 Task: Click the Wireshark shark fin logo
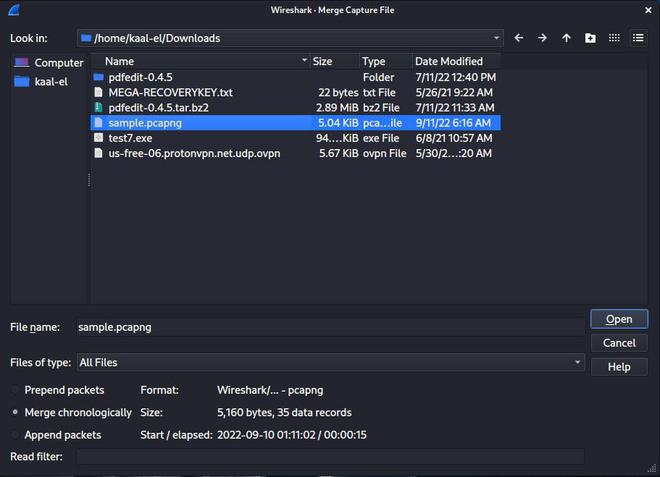(x=14, y=10)
